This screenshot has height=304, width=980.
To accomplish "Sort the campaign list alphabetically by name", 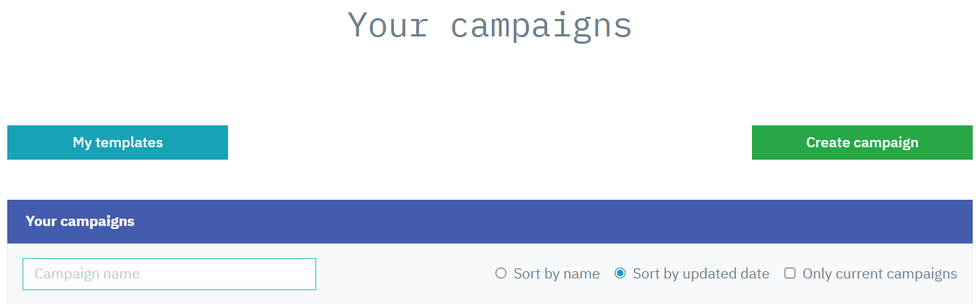I will [x=501, y=274].
